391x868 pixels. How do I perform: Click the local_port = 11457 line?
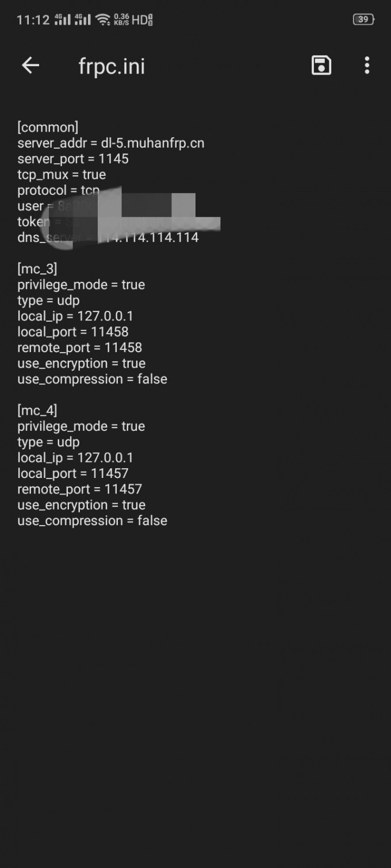click(x=73, y=473)
